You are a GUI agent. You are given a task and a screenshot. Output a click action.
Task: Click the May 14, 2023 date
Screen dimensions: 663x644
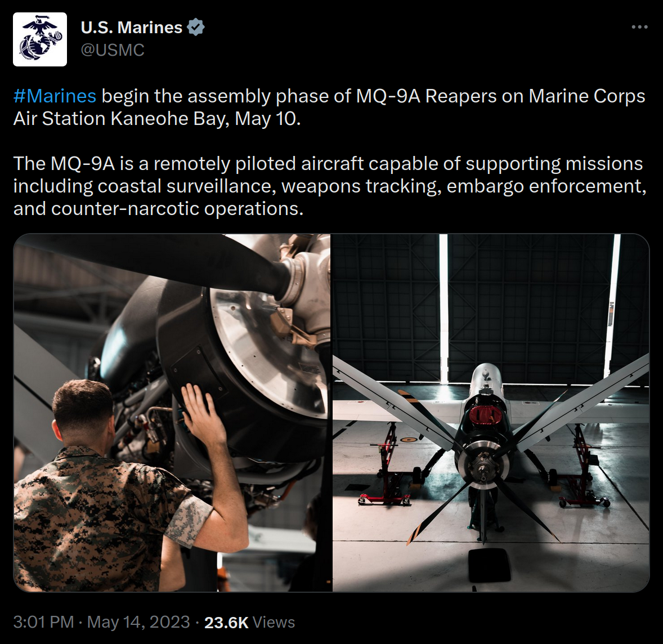pos(138,622)
